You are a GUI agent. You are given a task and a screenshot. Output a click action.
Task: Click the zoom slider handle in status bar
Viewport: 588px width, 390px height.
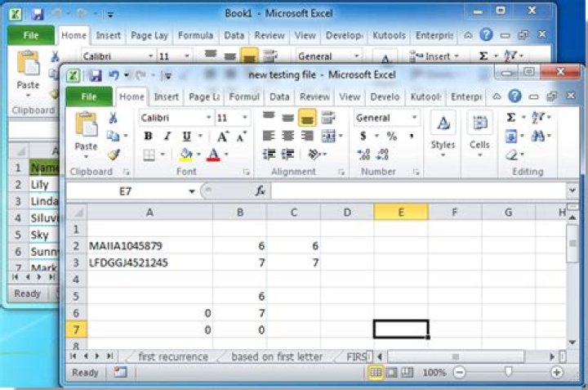coord(508,372)
